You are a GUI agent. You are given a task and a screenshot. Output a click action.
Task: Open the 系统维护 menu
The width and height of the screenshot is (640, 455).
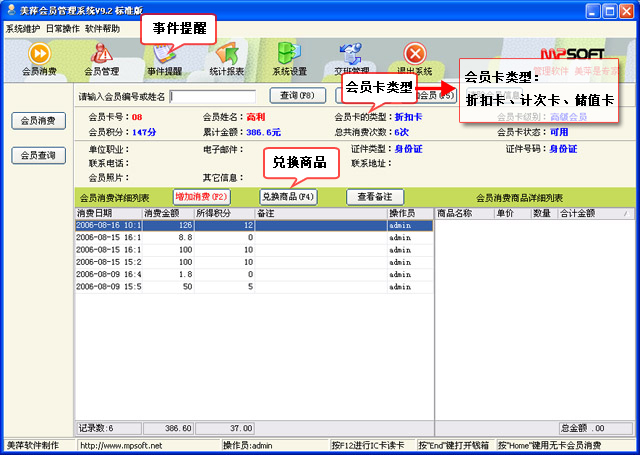coord(23,29)
